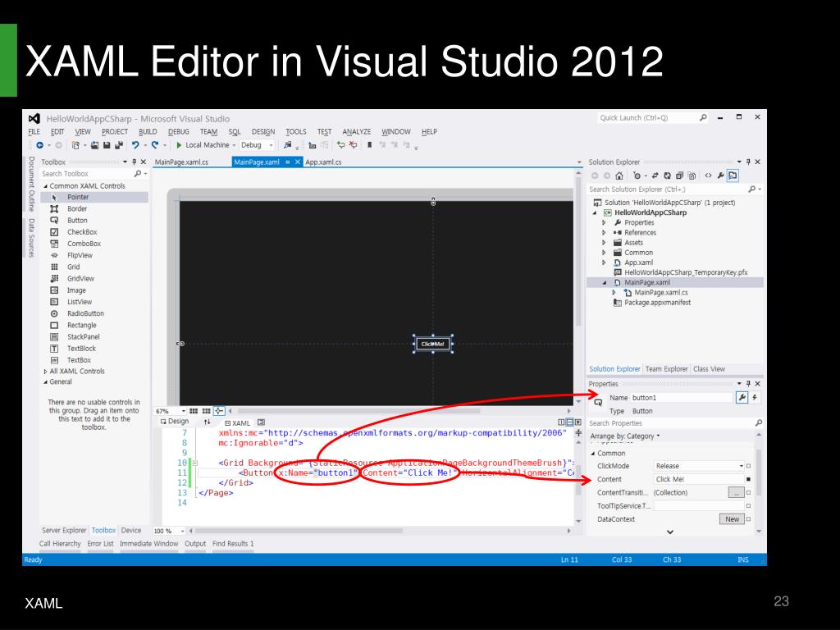Click Collapse All icon in Solution Explorer

pyautogui.click(x=679, y=176)
